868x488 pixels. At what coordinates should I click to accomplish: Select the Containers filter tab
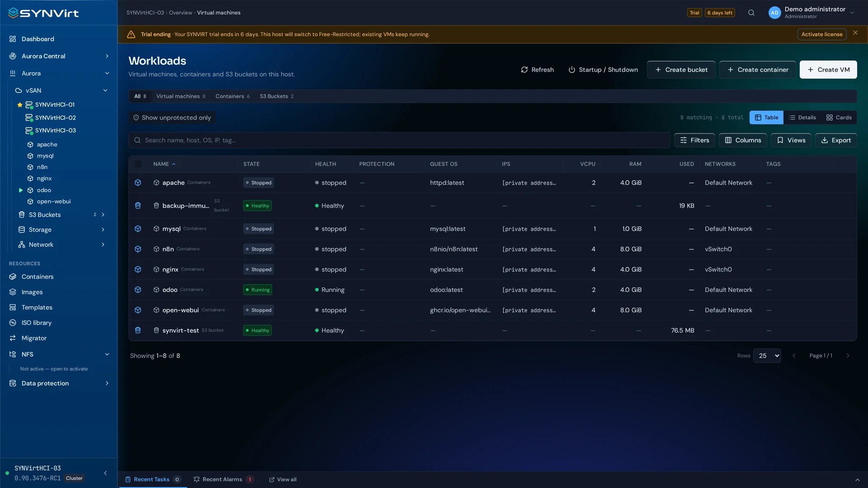pyautogui.click(x=232, y=96)
